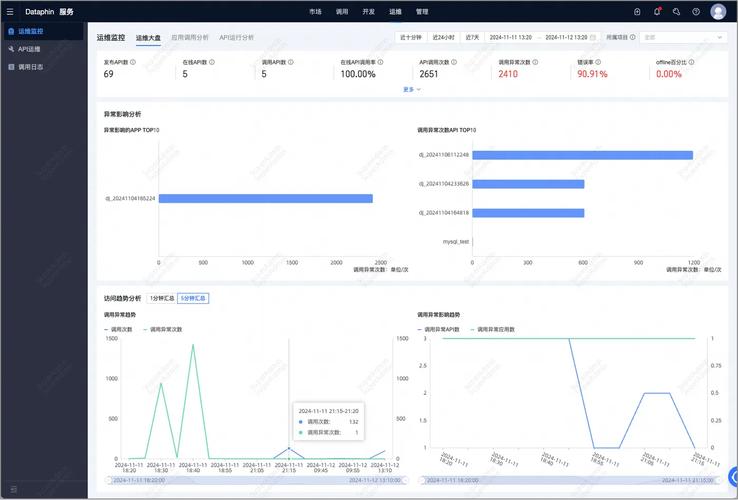Switch to 应用调用分析 tab
Viewport: 738px width, 500px height.
190,37
